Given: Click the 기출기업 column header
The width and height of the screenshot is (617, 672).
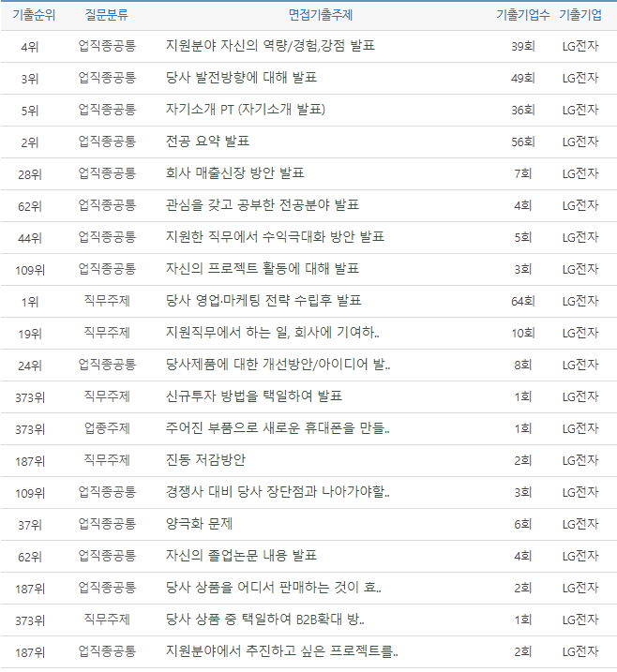Looking at the screenshot, I should pyautogui.click(x=580, y=15).
